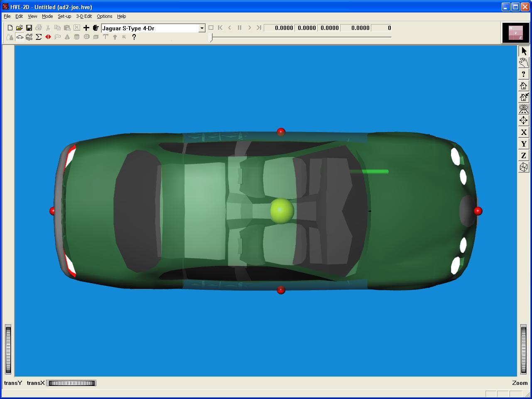Align view to Z axis
Screen dimensions: 532x399
[524, 156]
